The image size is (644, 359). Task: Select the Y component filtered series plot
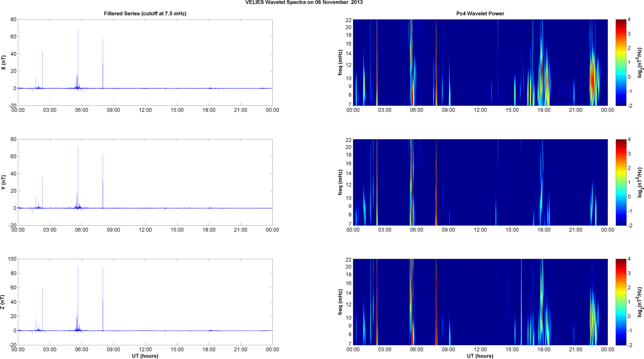[145, 182]
